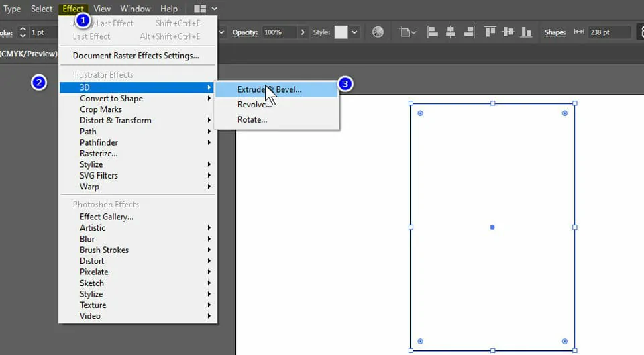This screenshot has width=644, height=355.
Task: Open the Window menu
Action: click(135, 9)
